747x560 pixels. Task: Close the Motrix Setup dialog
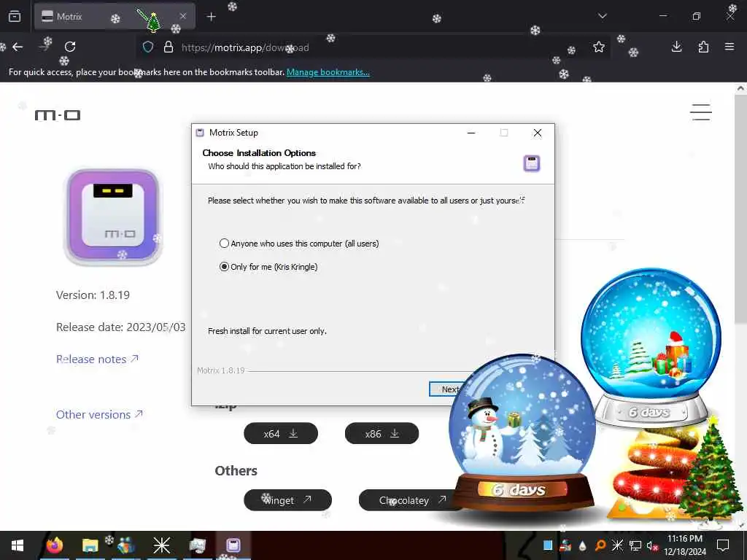tap(538, 133)
